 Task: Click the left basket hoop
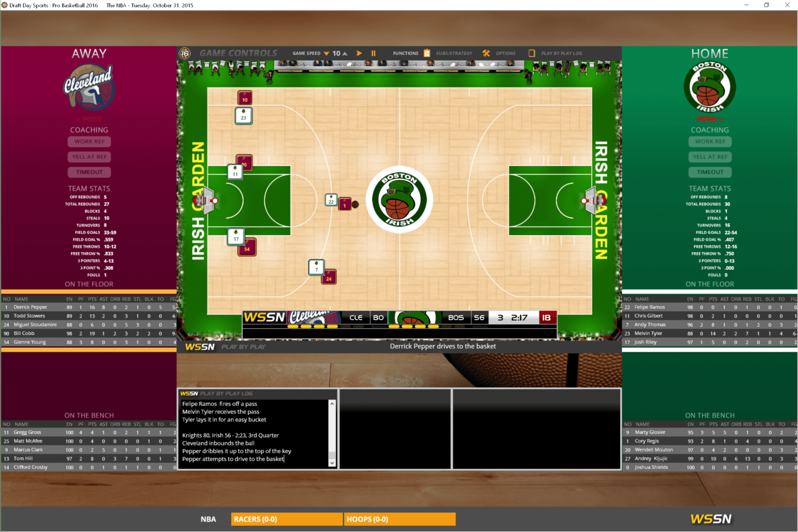click(x=215, y=201)
